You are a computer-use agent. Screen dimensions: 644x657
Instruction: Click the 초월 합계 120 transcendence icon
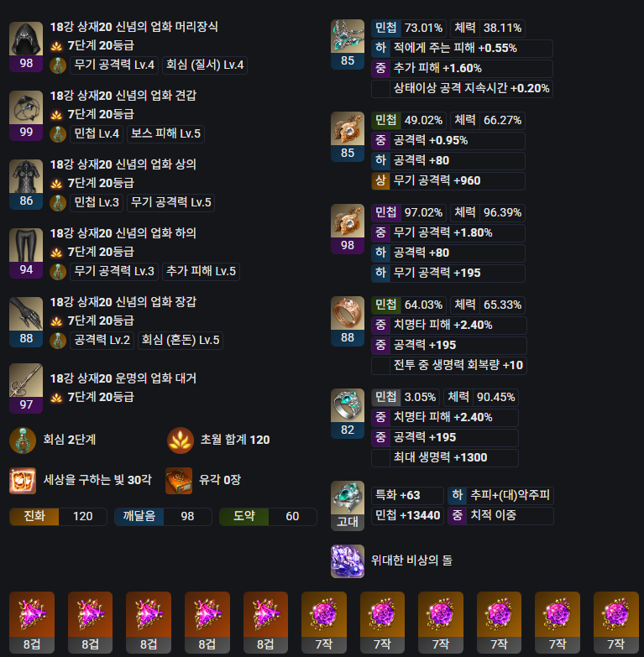(181, 441)
